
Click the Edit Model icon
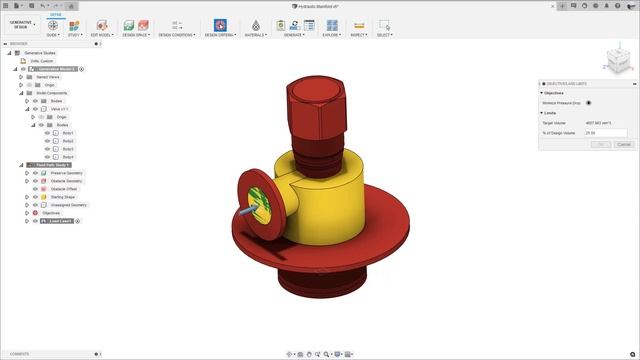[x=102, y=25]
